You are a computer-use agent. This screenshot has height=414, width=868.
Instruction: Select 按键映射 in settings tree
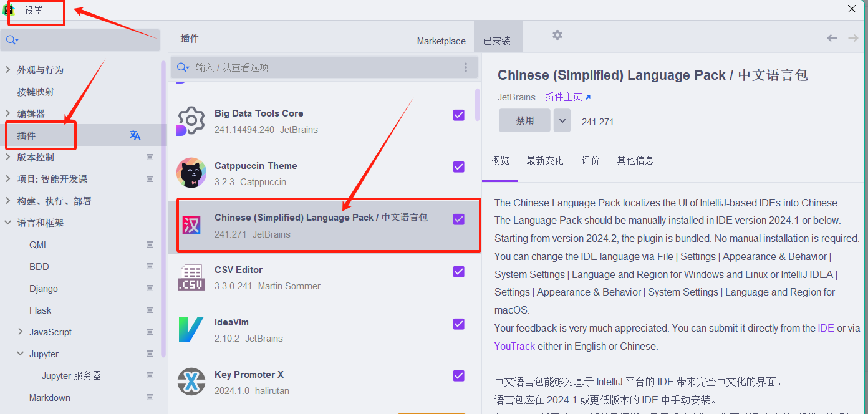coord(36,92)
